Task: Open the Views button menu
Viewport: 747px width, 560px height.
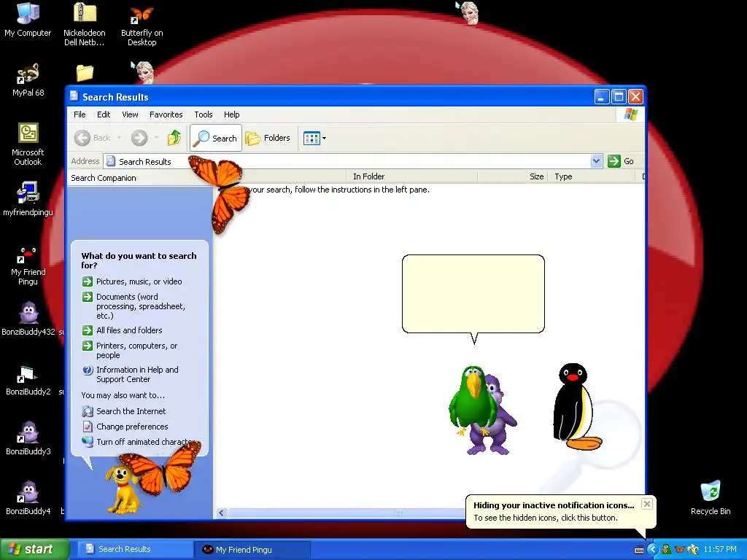Action: 314,138
